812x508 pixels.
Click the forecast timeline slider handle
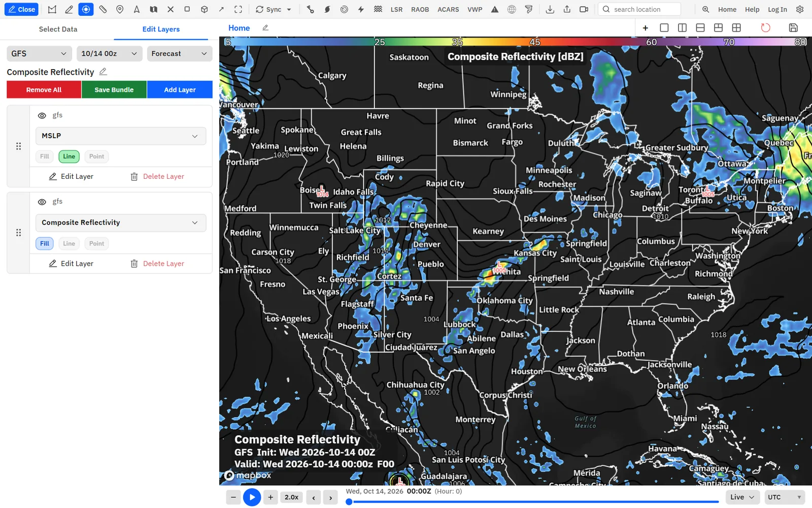click(x=349, y=502)
